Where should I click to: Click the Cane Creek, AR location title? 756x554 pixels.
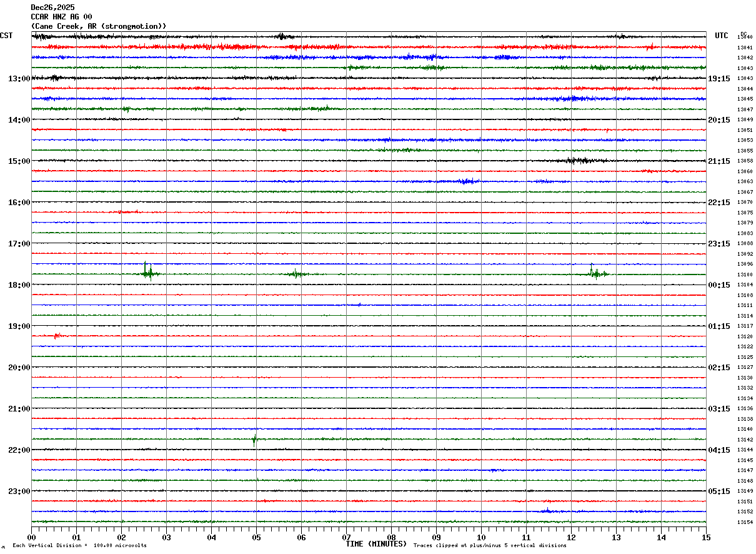tap(99, 26)
